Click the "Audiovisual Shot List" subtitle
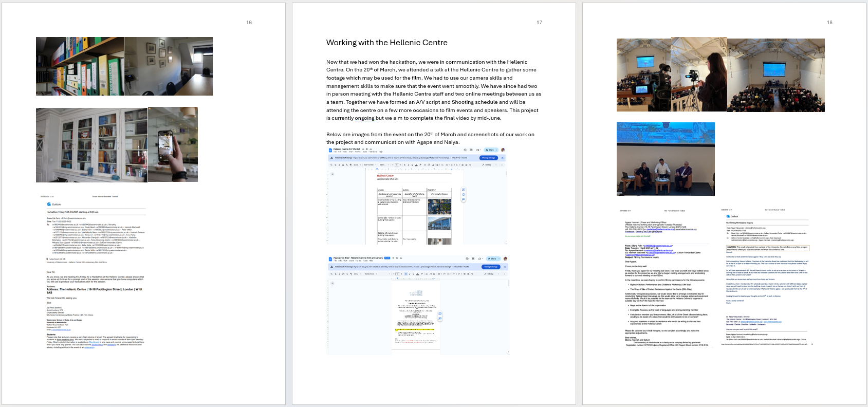 [x=387, y=179]
